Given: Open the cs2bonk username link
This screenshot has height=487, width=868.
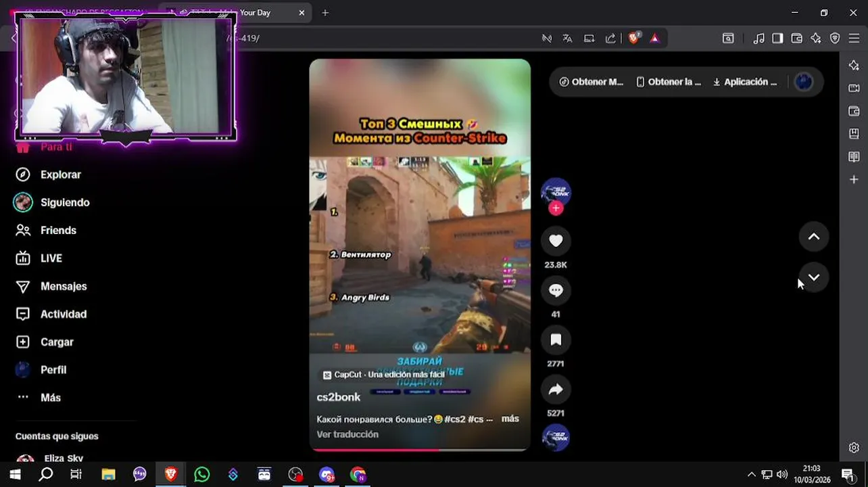Looking at the screenshot, I should click(x=338, y=397).
